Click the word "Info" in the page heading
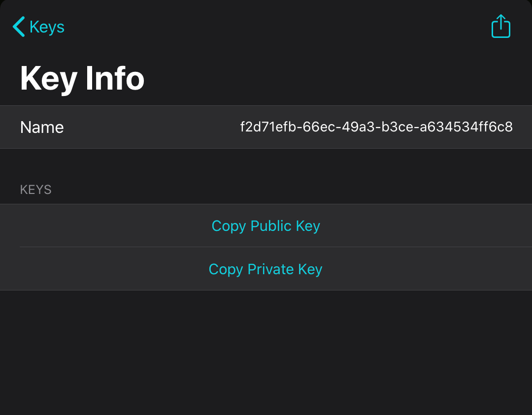532x415 pixels. pos(115,78)
